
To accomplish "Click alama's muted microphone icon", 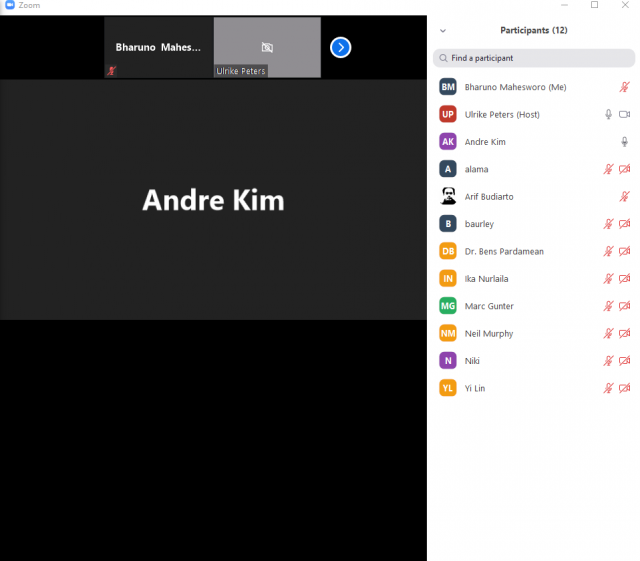I will (608, 169).
